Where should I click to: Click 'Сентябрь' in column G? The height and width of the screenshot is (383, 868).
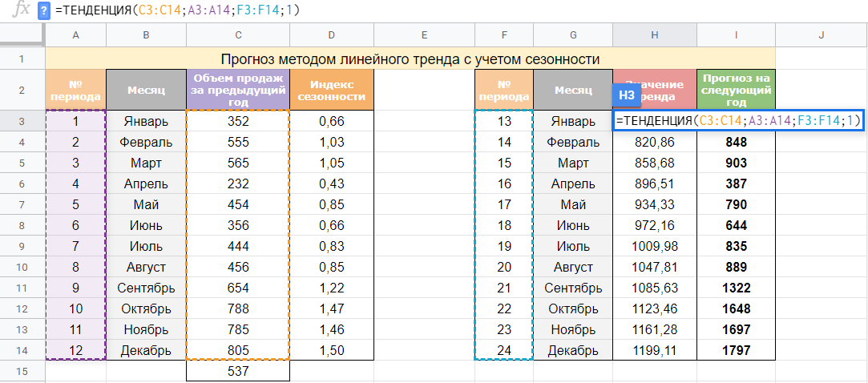tap(573, 288)
